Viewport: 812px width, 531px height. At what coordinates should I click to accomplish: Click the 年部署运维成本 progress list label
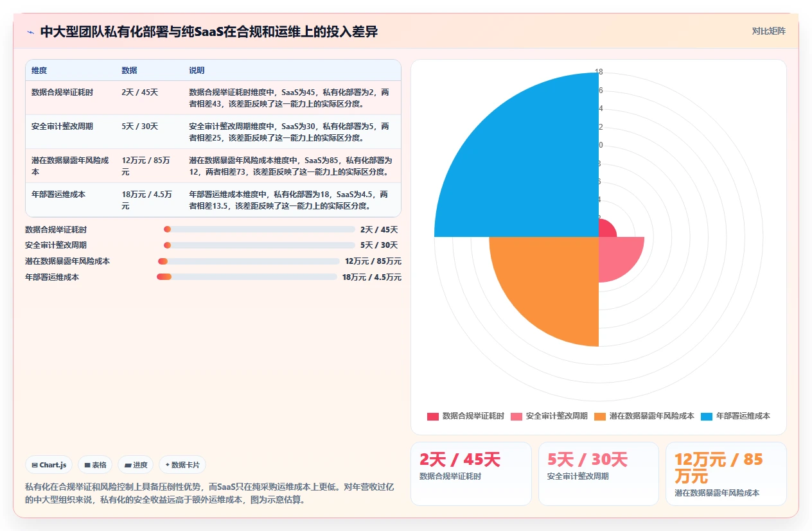pyautogui.click(x=52, y=277)
